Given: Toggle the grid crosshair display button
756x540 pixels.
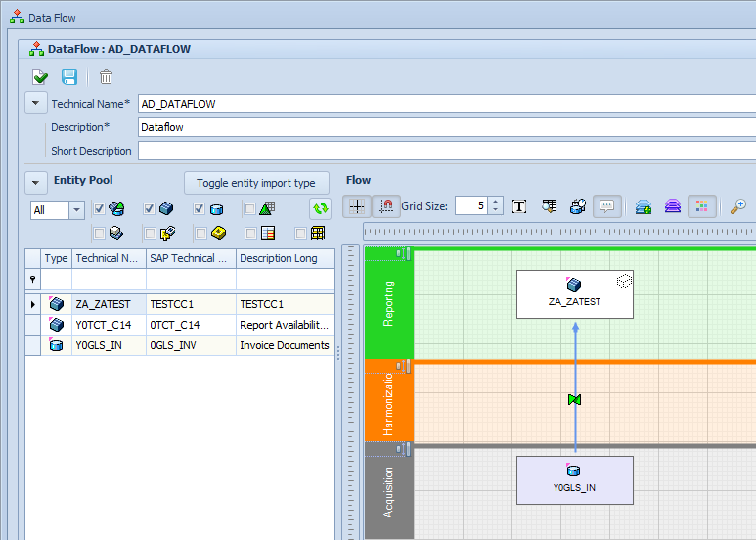Looking at the screenshot, I should click(357, 206).
